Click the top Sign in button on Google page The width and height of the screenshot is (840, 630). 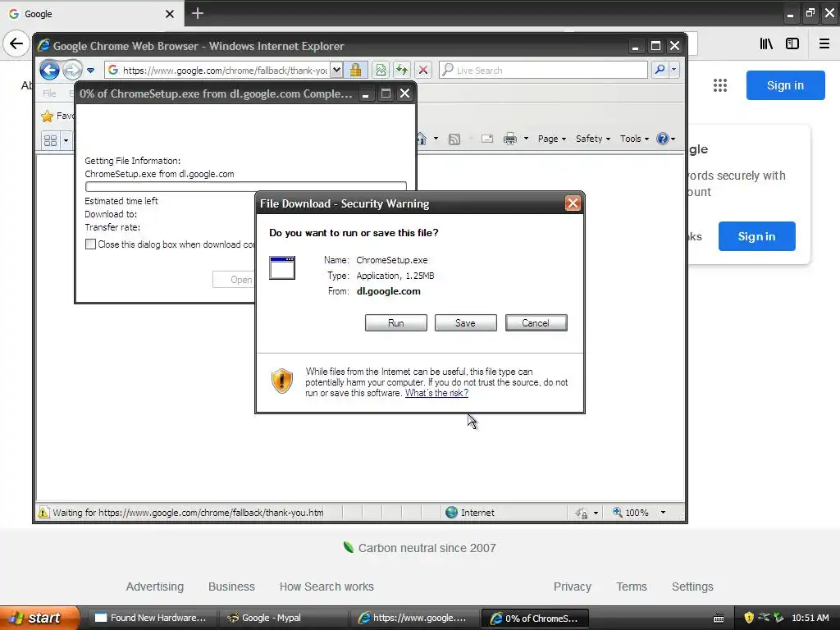point(785,85)
